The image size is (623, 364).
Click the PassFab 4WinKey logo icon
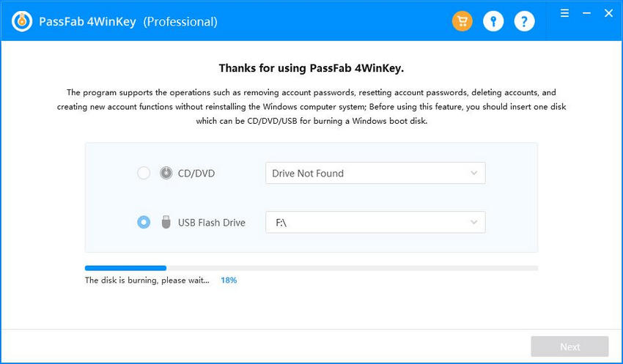point(22,21)
